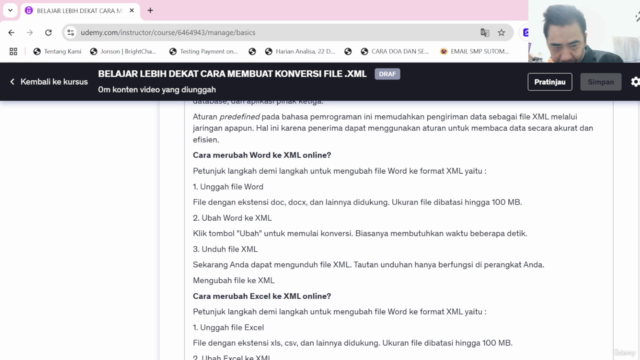Image resolution: width=640 pixels, height=360 pixels.
Task: Click text '3. Unduh file XML'
Action: [225, 249]
